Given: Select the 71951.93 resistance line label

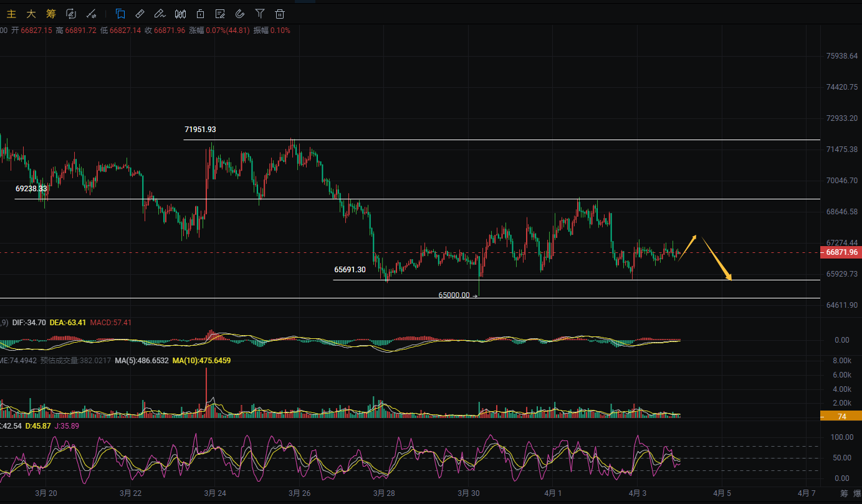Looking at the screenshot, I should coord(200,130).
